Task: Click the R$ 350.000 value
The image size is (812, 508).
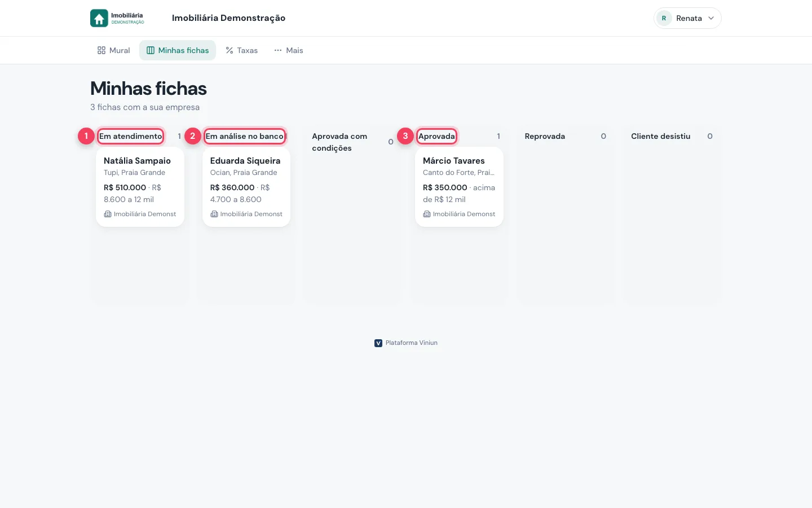Action: click(x=445, y=187)
